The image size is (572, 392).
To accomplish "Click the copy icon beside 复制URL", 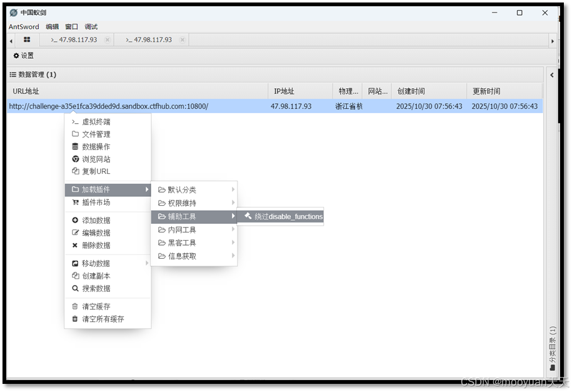I will coord(75,171).
